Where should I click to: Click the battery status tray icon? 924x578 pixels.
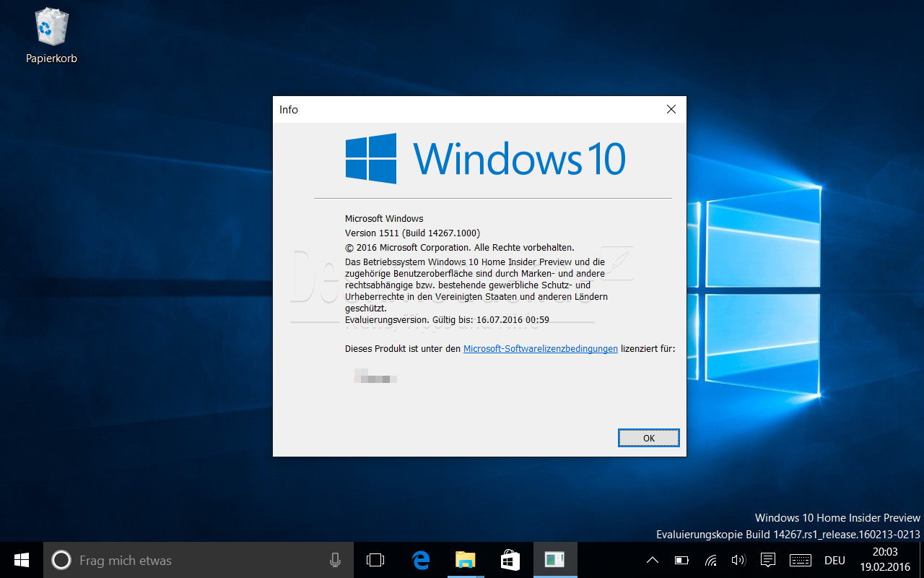681,560
